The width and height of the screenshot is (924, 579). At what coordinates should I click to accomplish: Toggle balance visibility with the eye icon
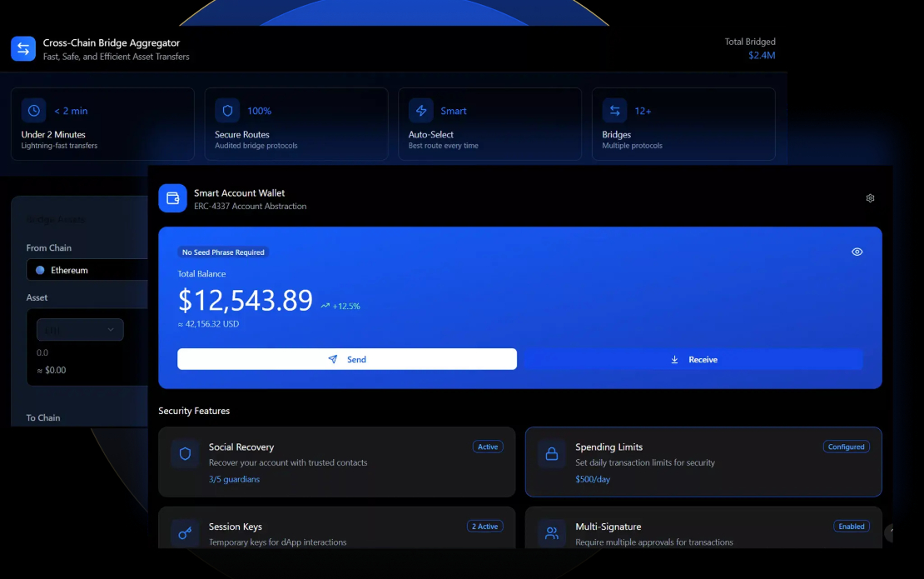point(857,252)
